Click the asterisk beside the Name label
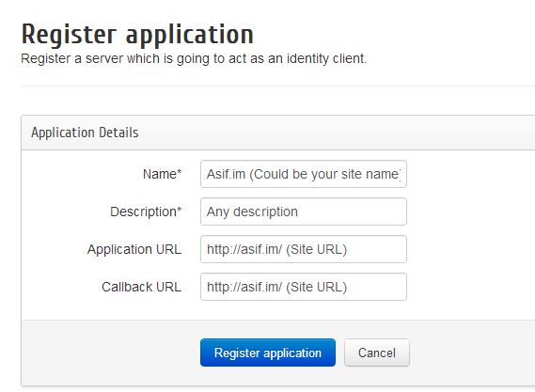Viewport: 535px width, 392px height. [x=180, y=171]
